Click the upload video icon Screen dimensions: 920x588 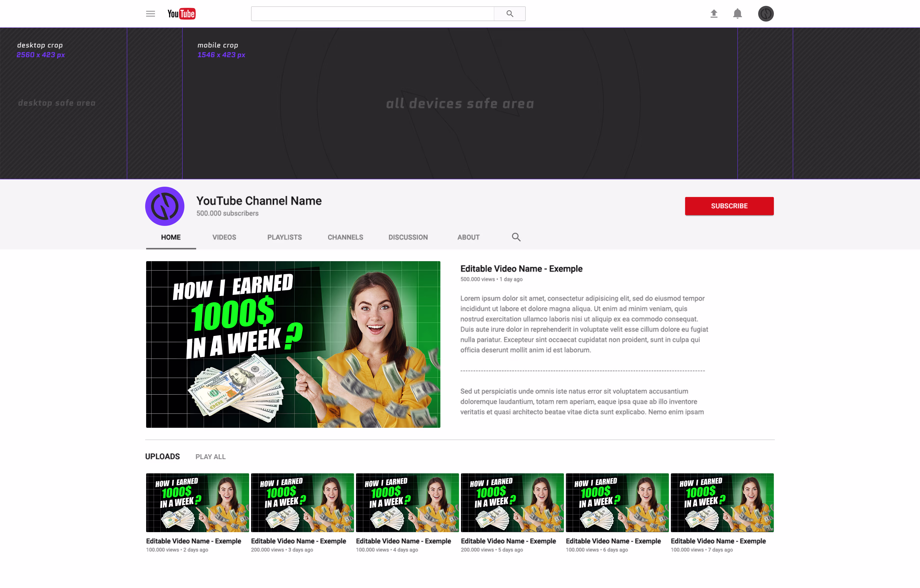[x=714, y=14]
